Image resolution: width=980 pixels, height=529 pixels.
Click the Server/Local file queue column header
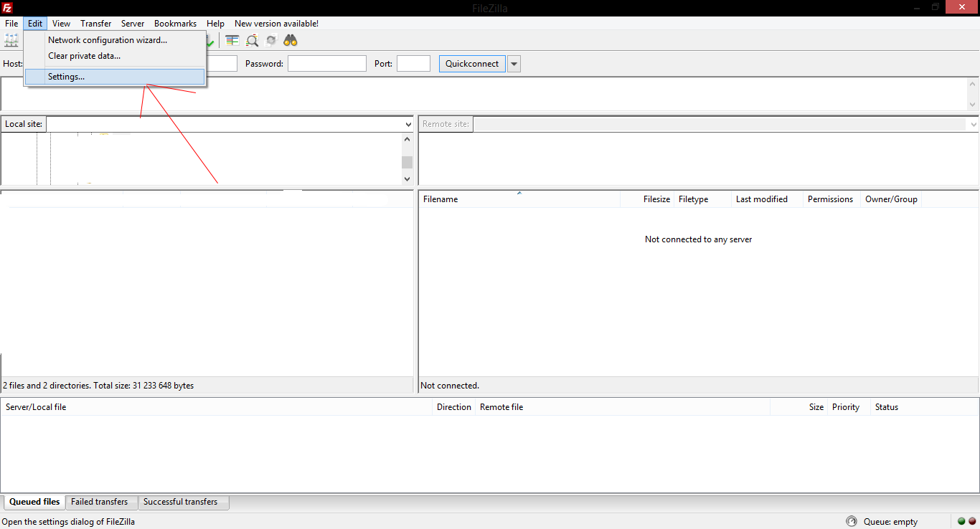tap(218, 407)
